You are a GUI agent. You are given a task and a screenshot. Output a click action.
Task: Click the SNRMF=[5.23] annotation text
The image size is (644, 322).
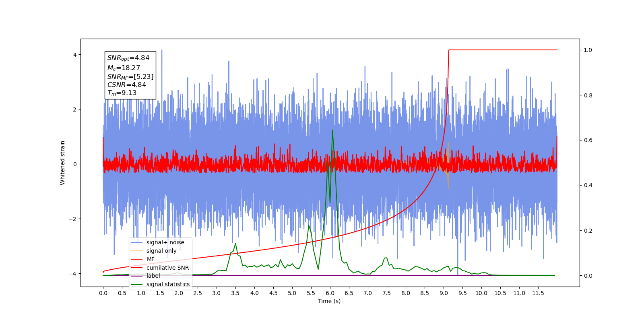(x=130, y=76)
